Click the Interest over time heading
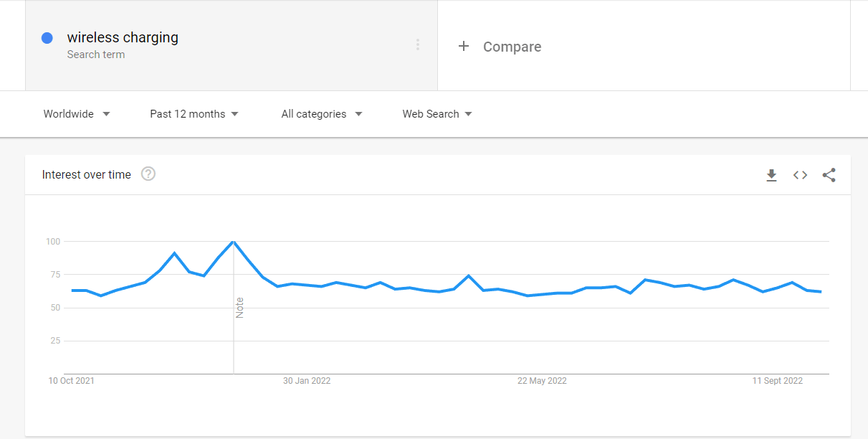Image resolution: width=868 pixels, height=439 pixels. (x=87, y=174)
